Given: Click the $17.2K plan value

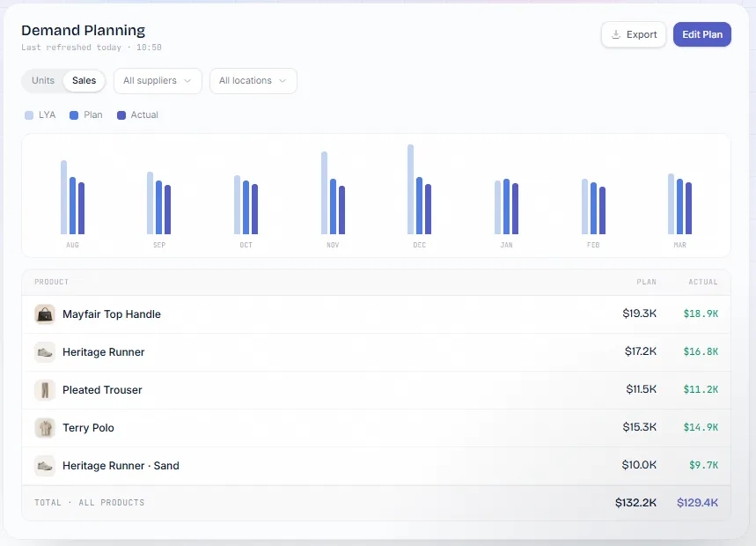Looking at the screenshot, I should 641,351.
